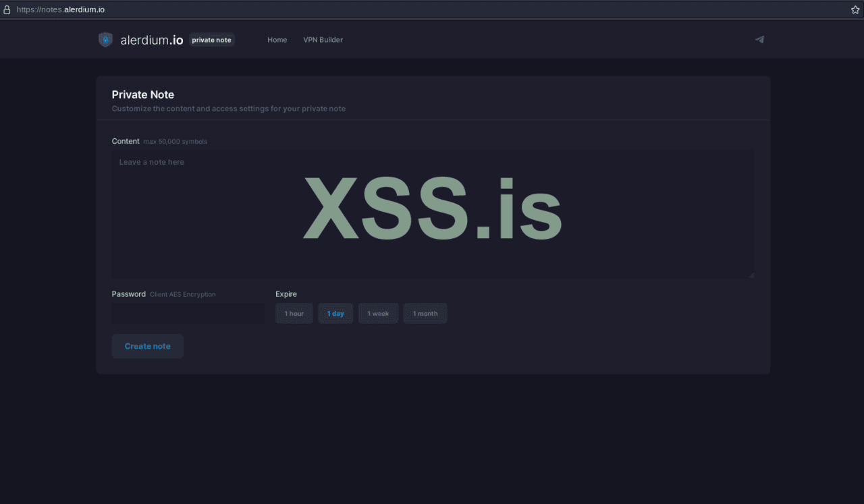Click the alerdium.io brand name link
The width and height of the screenshot is (864, 504).
coord(152,40)
